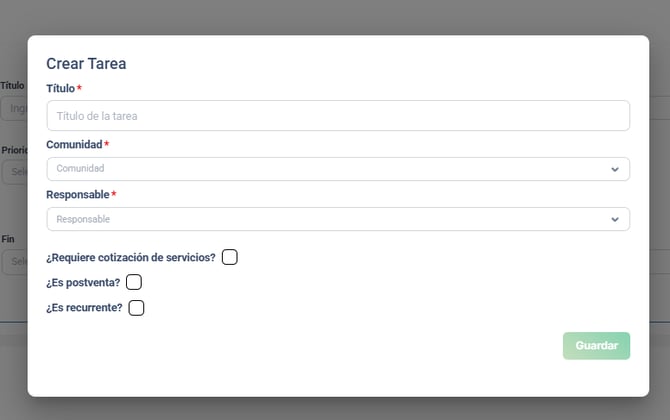Click the chevron arrow in Responsable field
The height and width of the screenshot is (420, 670).
point(615,219)
